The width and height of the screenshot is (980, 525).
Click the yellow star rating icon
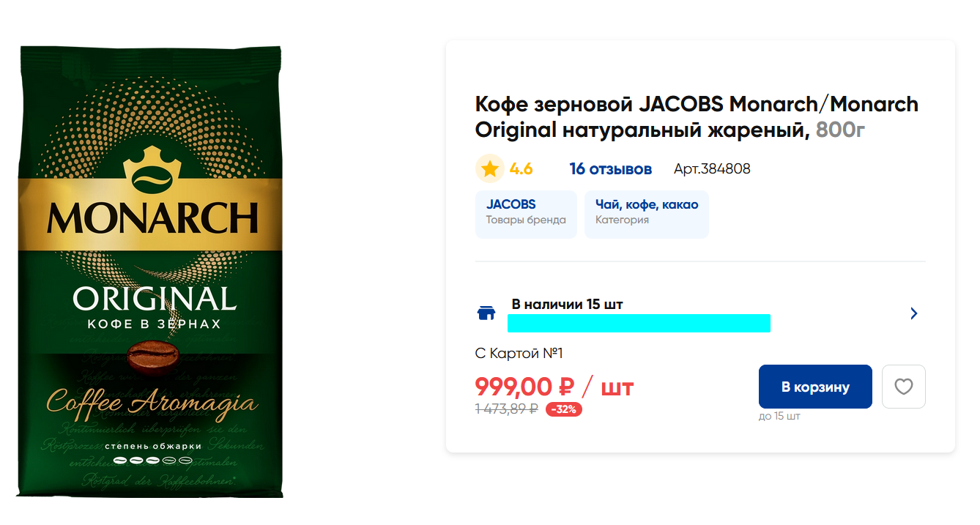489,169
